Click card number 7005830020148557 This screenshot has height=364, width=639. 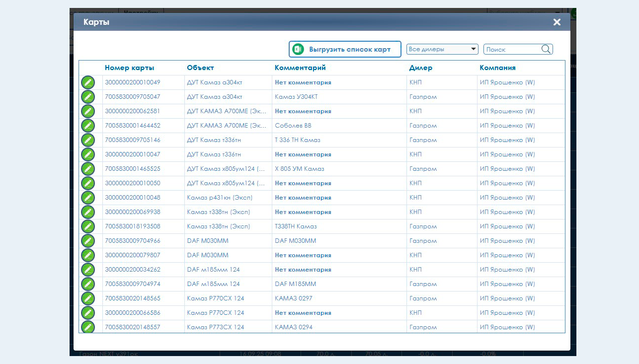133,327
